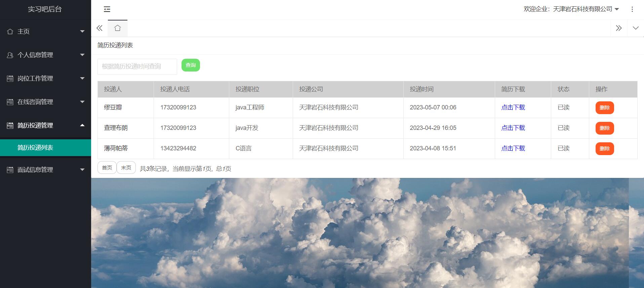The image size is (644, 288).
Task: Delete the 薄荷帕蒂 submission row
Action: click(x=605, y=149)
